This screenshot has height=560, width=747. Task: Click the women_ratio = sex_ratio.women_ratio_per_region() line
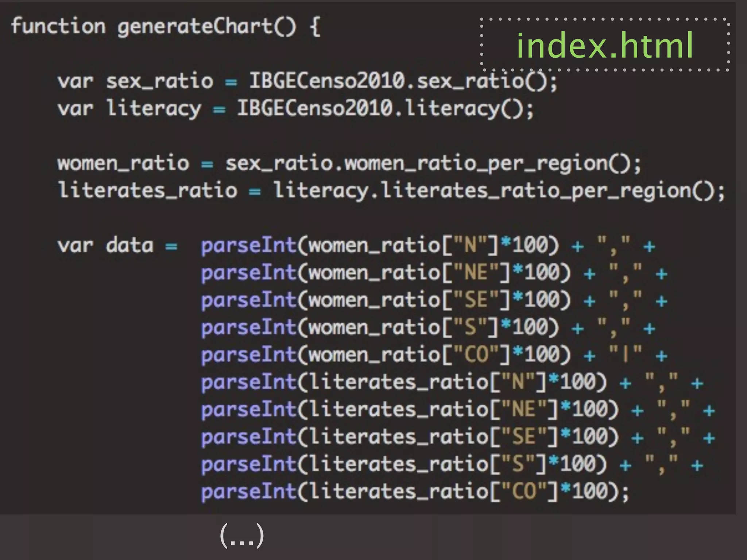tap(349, 163)
